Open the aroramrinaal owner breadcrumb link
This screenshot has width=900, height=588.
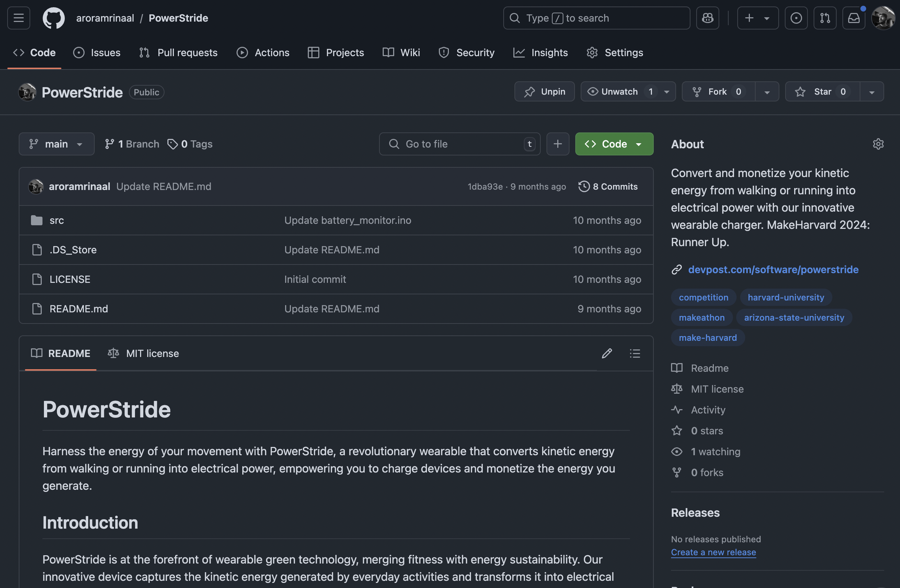click(105, 18)
